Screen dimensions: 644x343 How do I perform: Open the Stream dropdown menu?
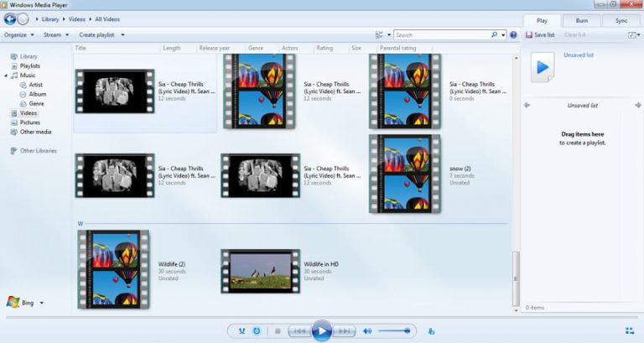[56, 35]
